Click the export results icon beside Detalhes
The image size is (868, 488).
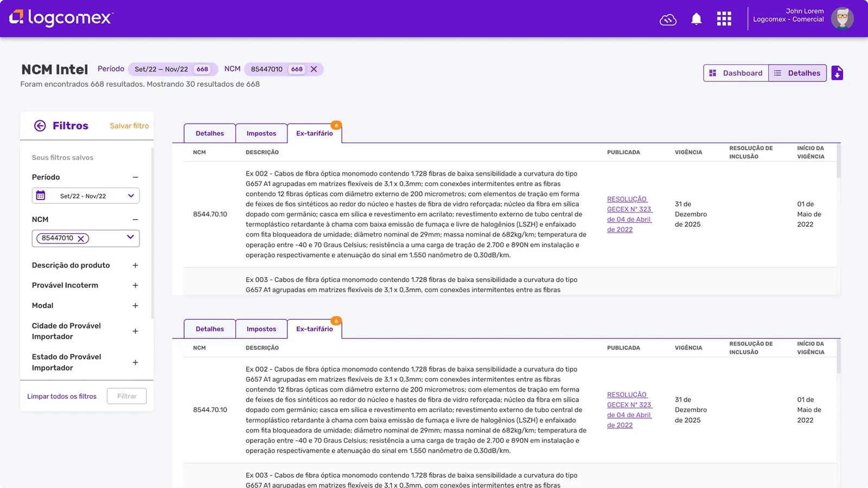click(837, 73)
